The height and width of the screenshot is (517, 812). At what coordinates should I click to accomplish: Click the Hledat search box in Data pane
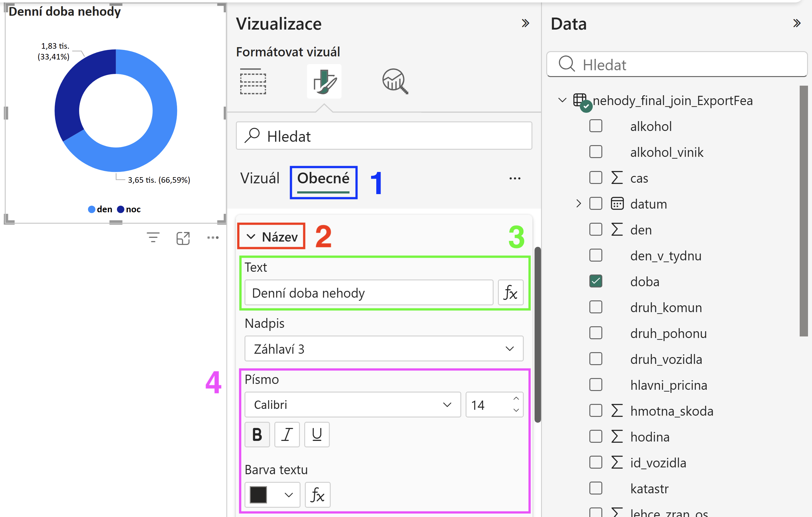[677, 64]
